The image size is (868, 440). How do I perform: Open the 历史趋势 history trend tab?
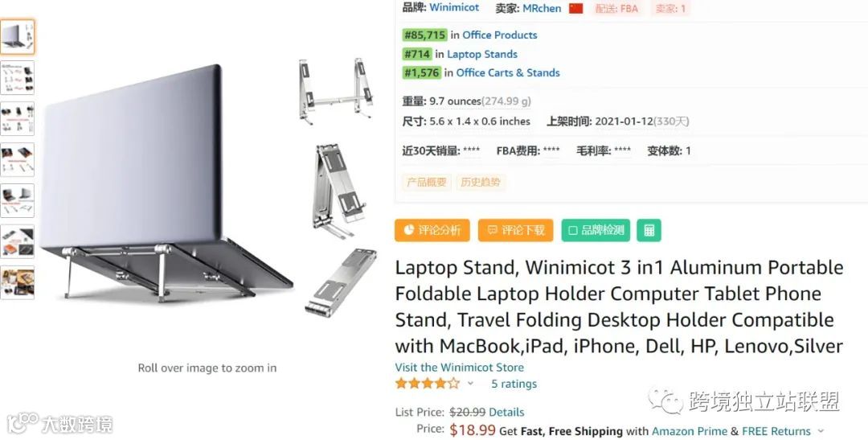[481, 183]
